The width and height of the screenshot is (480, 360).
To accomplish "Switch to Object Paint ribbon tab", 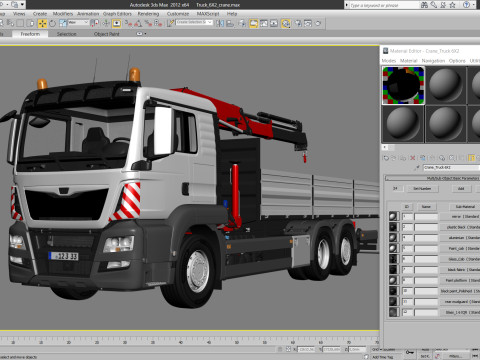I will tap(106, 34).
